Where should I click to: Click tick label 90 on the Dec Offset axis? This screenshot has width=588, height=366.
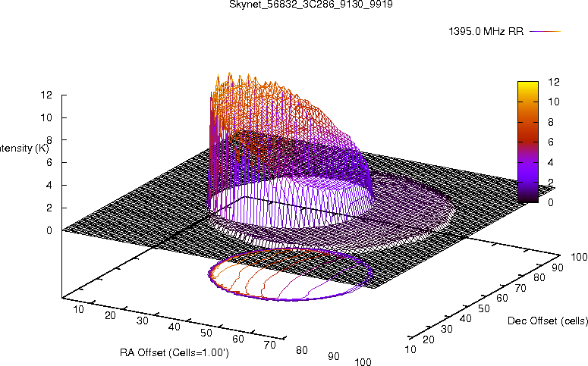click(x=558, y=267)
